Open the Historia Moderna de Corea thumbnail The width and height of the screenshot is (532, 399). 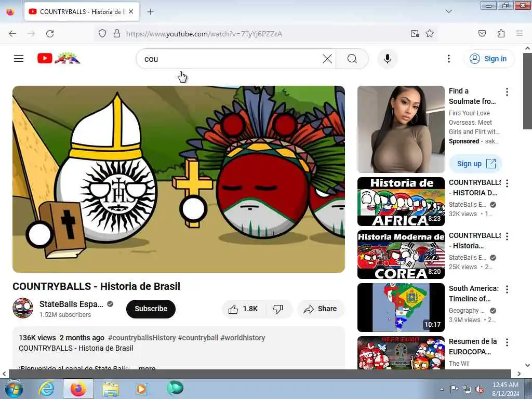[x=401, y=255]
